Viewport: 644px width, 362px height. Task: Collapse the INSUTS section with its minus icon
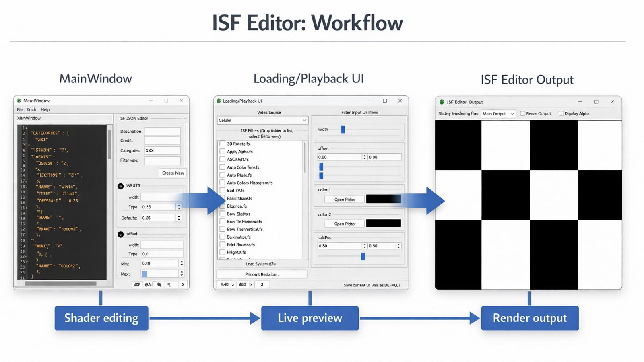[121, 186]
